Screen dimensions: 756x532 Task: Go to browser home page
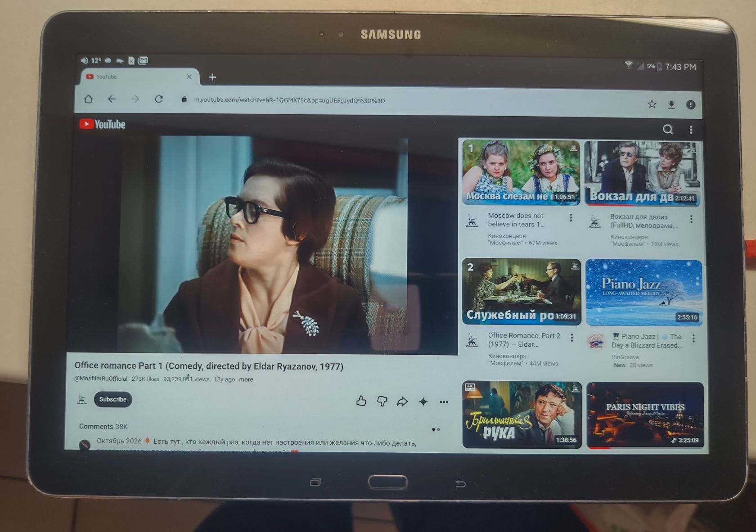point(88,99)
